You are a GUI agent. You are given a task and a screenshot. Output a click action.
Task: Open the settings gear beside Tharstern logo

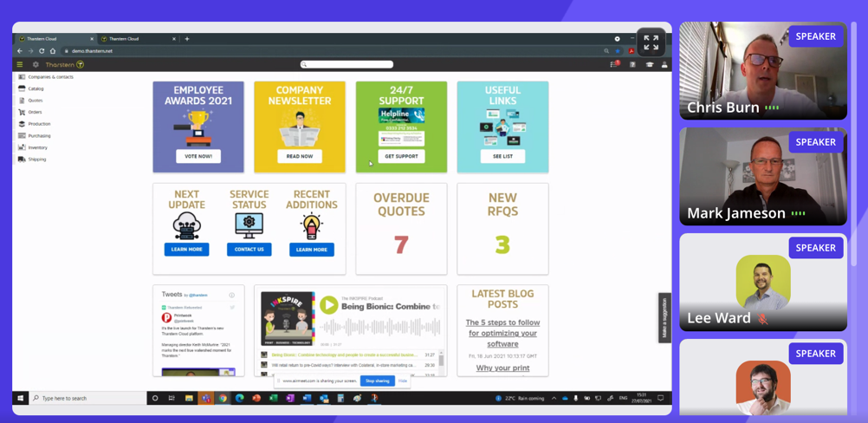click(36, 64)
